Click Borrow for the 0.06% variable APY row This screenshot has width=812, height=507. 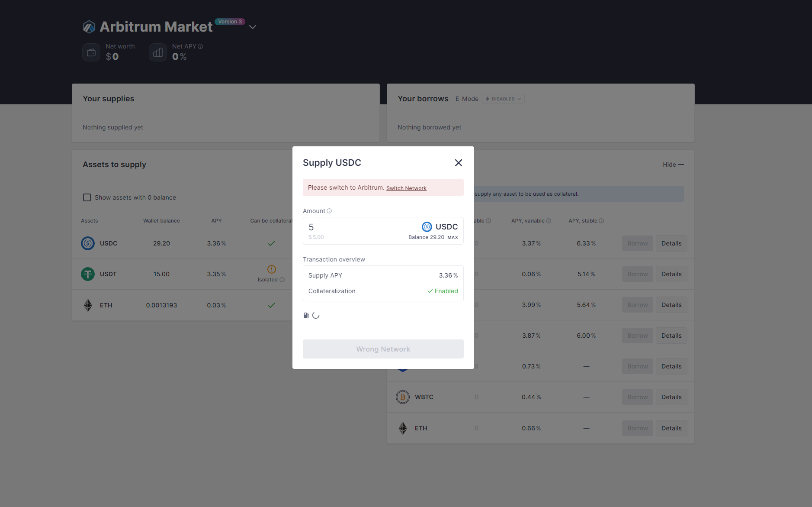coord(638,274)
